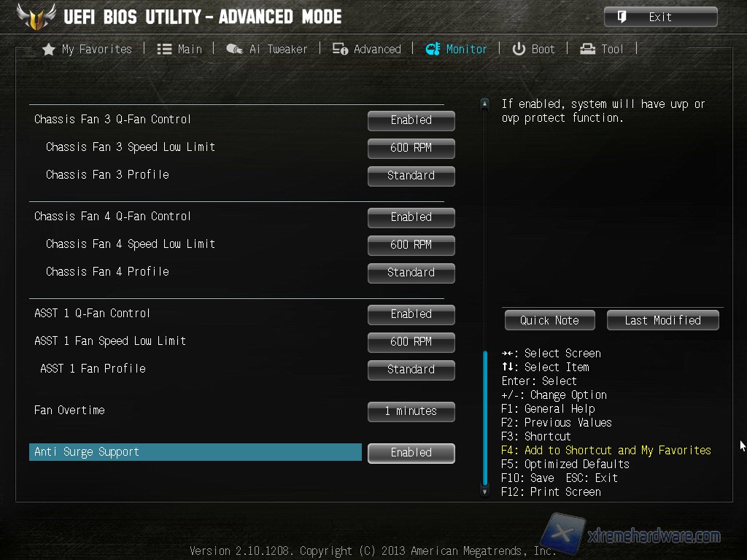Image resolution: width=747 pixels, height=560 pixels.
Task: Click the Tool tab printer icon
Action: (x=587, y=49)
